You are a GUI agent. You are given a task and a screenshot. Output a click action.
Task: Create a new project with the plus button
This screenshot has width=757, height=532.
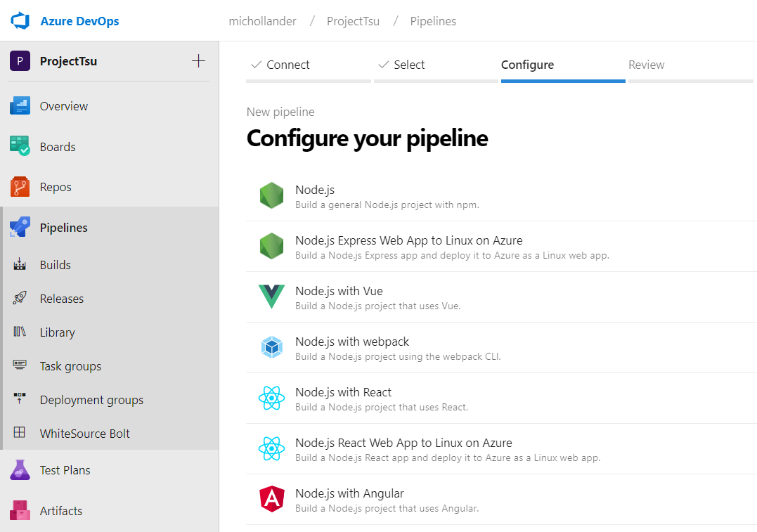tap(199, 61)
